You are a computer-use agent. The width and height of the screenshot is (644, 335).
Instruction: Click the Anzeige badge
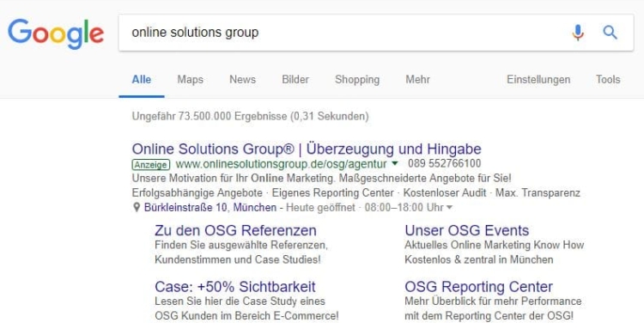click(151, 164)
